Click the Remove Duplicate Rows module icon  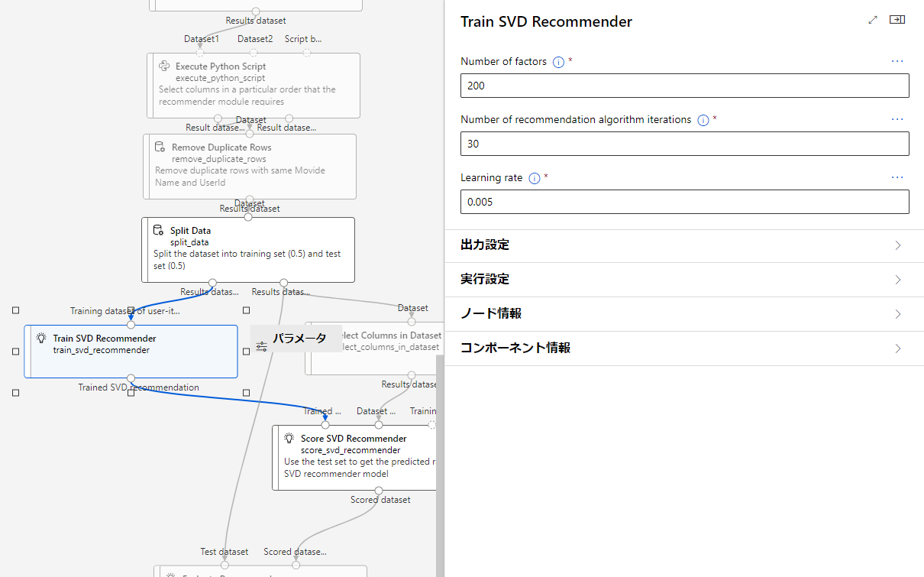pyautogui.click(x=160, y=147)
